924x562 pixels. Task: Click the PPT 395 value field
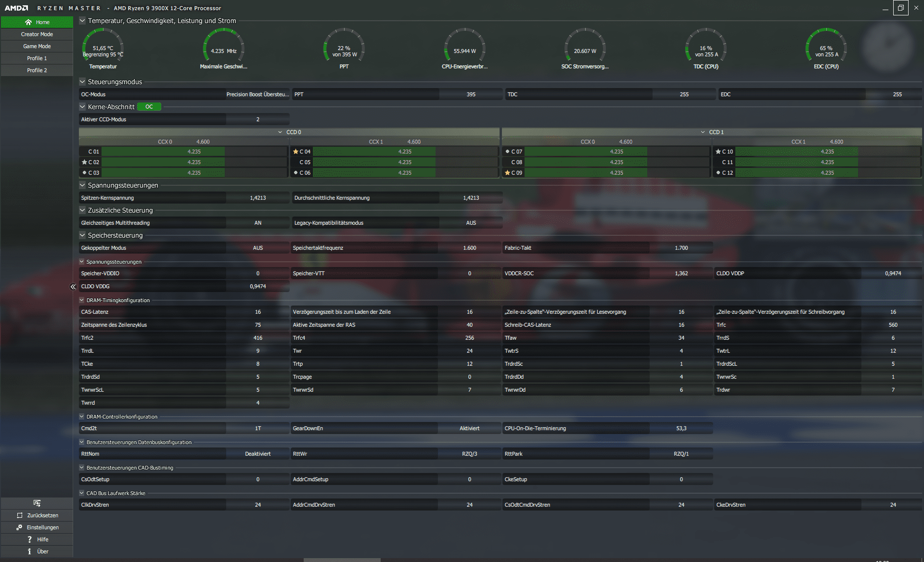coord(471,94)
